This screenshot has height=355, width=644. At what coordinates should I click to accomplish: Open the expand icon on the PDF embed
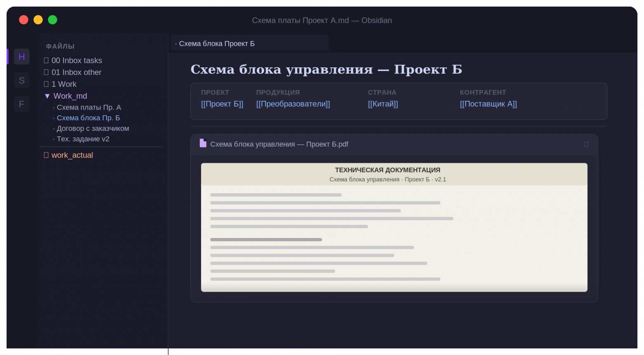click(587, 144)
